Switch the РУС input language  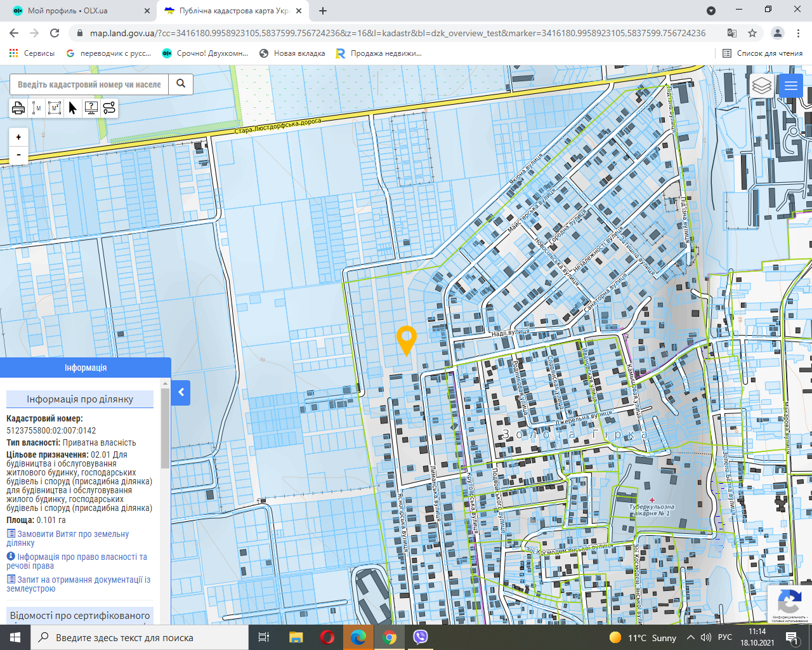click(724, 637)
